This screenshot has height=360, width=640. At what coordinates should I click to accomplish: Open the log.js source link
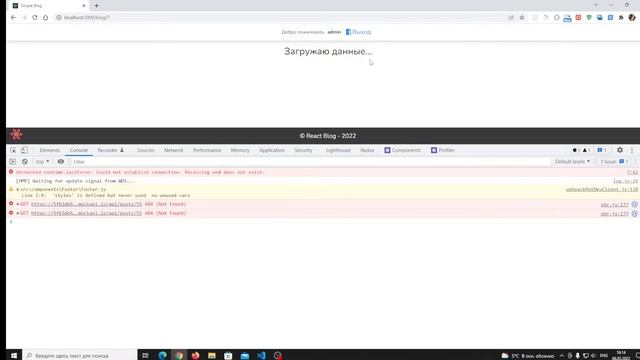click(x=625, y=181)
